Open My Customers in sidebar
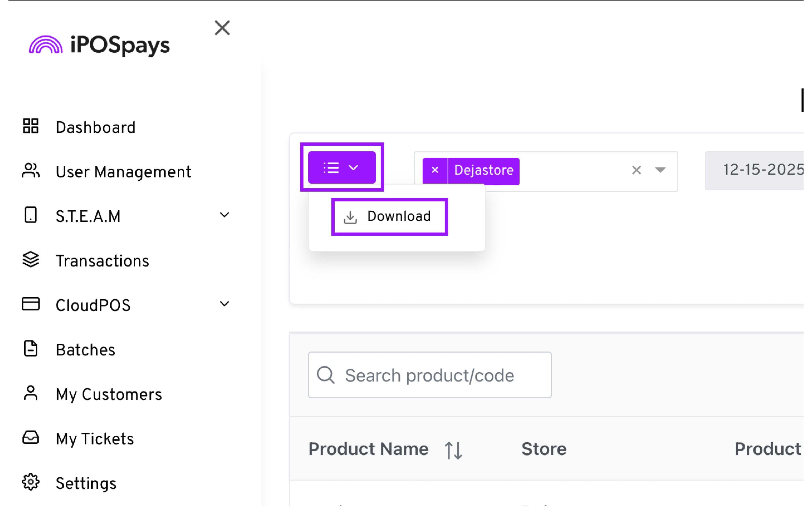 click(108, 394)
